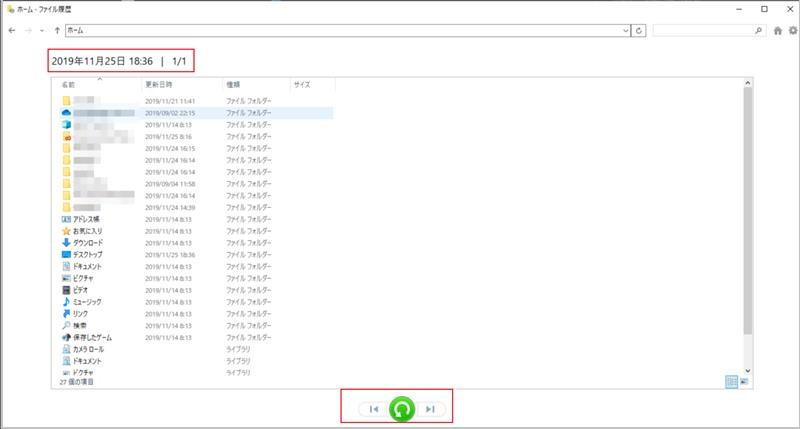The height and width of the screenshot is (429, 800).
Task: Click the up-one-level arrow
Action: pos(57,31)
